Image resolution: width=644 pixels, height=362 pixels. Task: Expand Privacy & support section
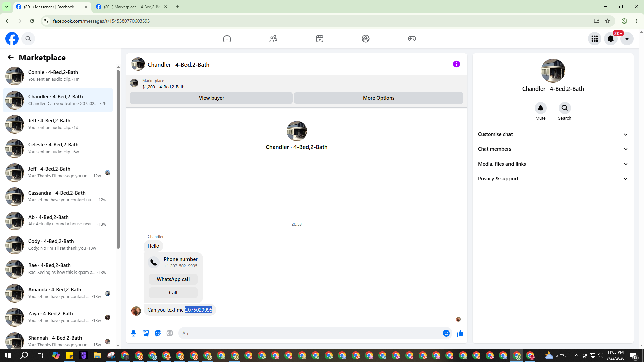click(x=553, y=179)
